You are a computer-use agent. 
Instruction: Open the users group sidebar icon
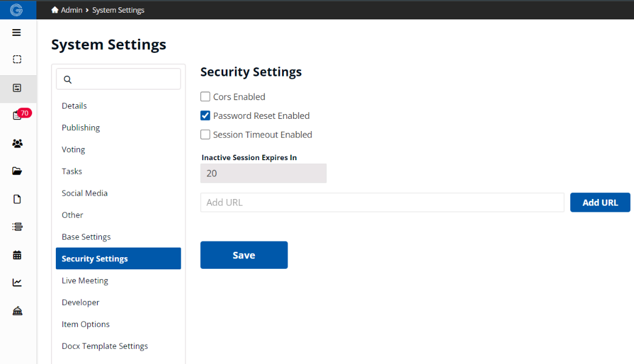coord(17,143)
